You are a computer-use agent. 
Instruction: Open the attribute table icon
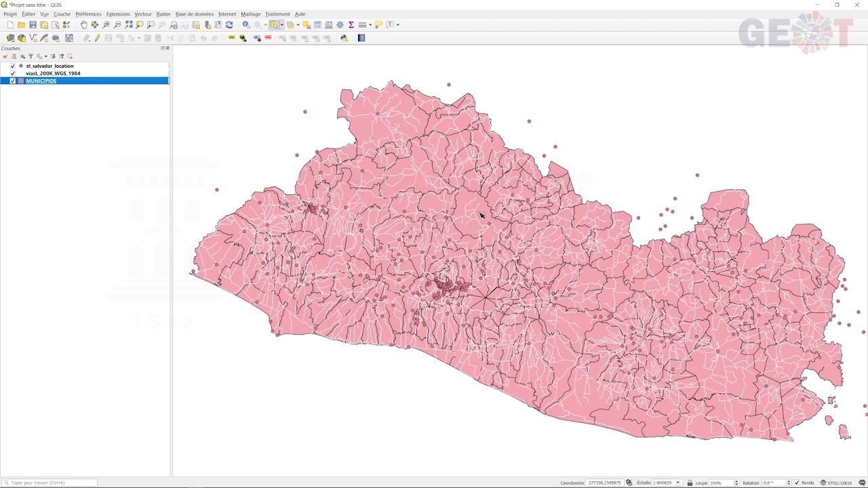[x=317, y=24]
